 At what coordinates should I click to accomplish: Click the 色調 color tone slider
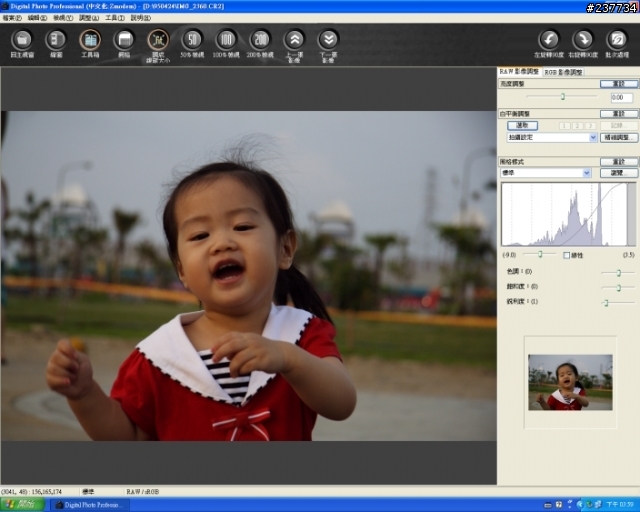pyautogui.click(x=618, y=272)
